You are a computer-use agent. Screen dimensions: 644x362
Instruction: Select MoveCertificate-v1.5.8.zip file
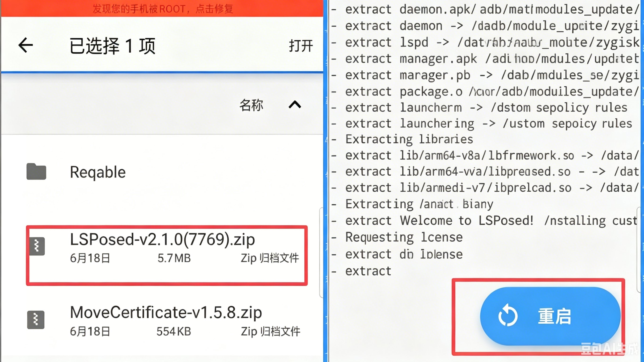pos(162,321)
